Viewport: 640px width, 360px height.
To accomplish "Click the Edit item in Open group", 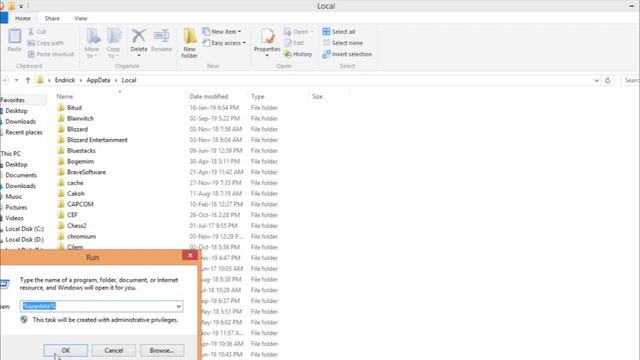I will (x=294, y=43).
